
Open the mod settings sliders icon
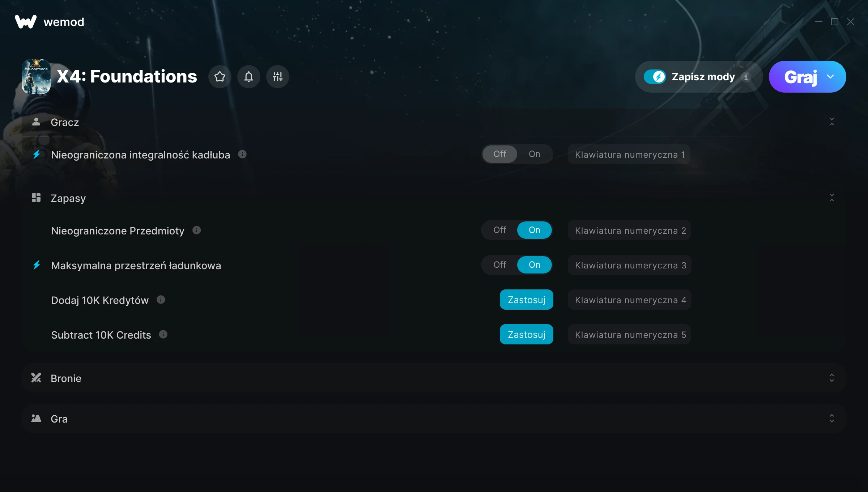click(x=278, y=77)
